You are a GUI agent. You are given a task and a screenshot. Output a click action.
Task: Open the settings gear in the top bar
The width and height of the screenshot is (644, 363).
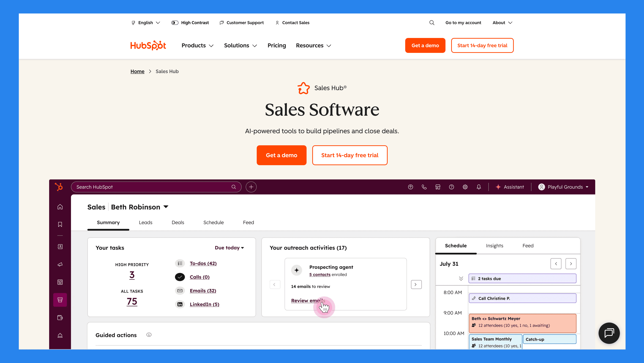(x=465, y=187)
